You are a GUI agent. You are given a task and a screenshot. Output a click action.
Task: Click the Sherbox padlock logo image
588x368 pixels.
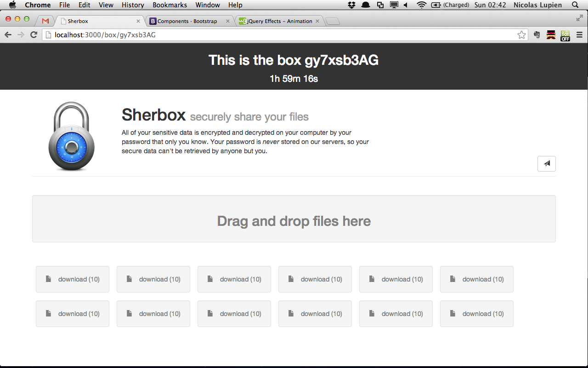[x=71, y=137]
